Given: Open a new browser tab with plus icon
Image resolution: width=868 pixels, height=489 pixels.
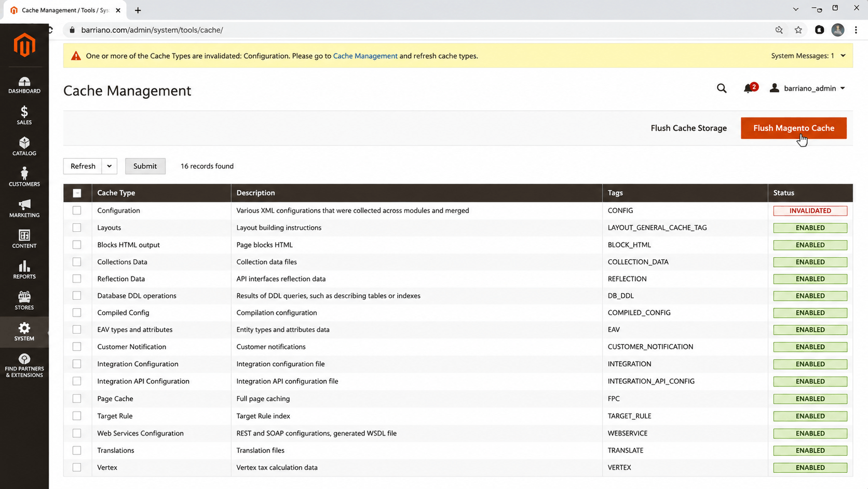Looking at the screenshot, I should coord(138,10).
